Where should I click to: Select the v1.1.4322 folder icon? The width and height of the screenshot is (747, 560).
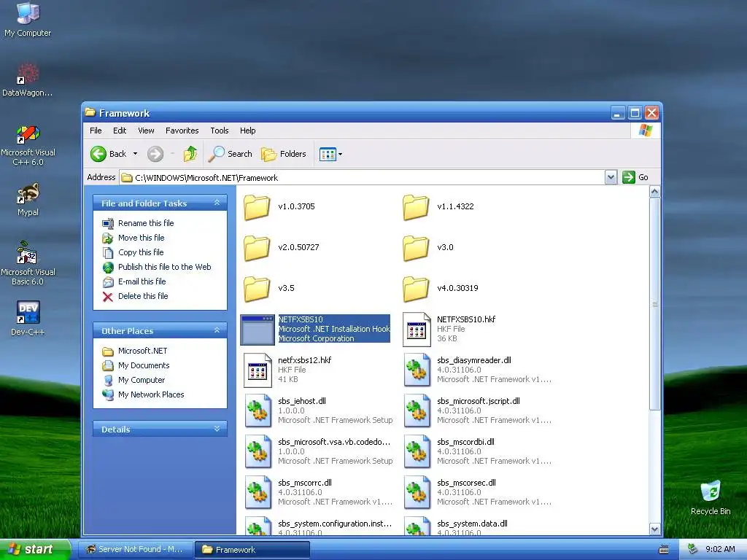[416, 207]
